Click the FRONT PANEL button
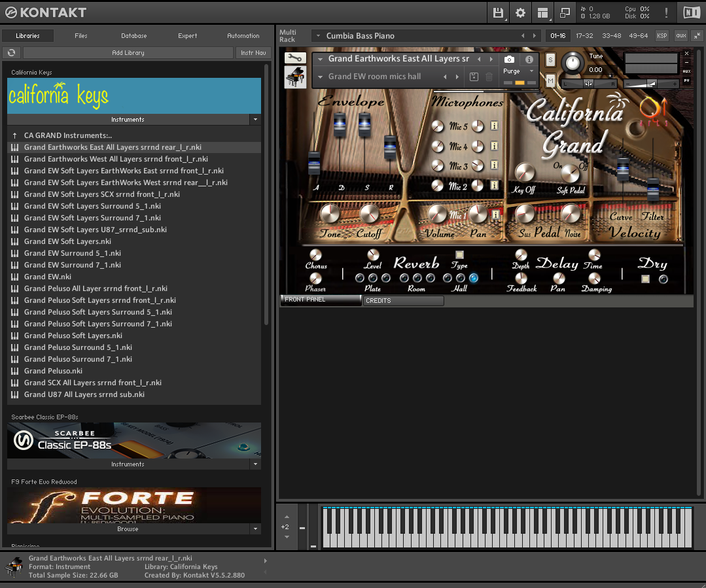The height and width of the screenshot is (588, 706). (x=321, y=300)
